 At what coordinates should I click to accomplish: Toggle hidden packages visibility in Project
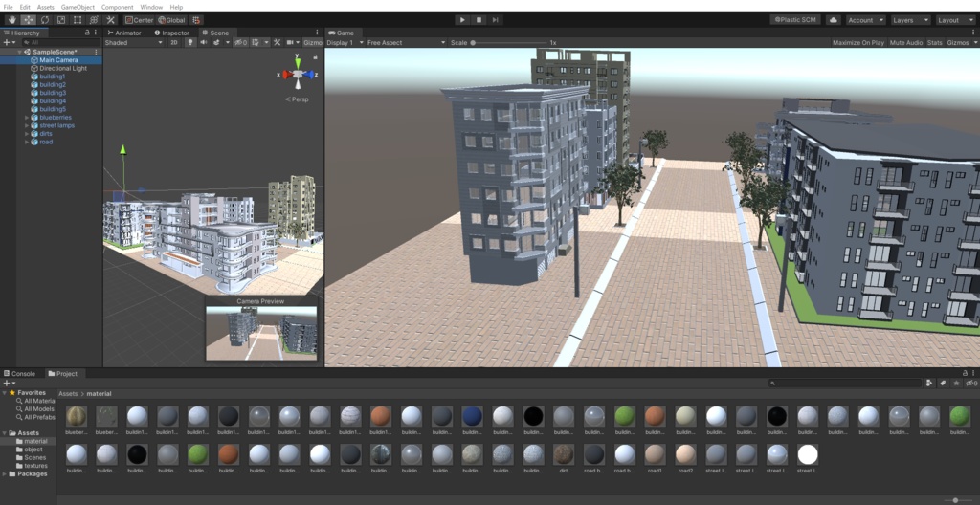[970, 384]
